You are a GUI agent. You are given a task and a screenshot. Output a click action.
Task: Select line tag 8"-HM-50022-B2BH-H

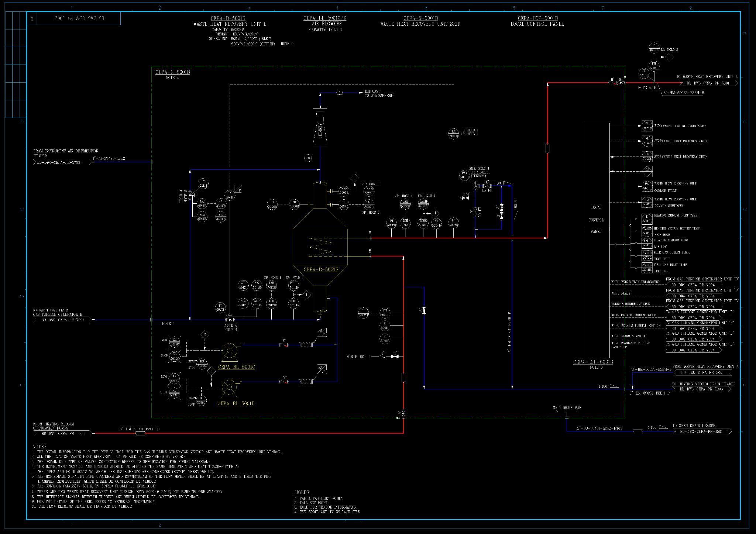pos(684,93)
